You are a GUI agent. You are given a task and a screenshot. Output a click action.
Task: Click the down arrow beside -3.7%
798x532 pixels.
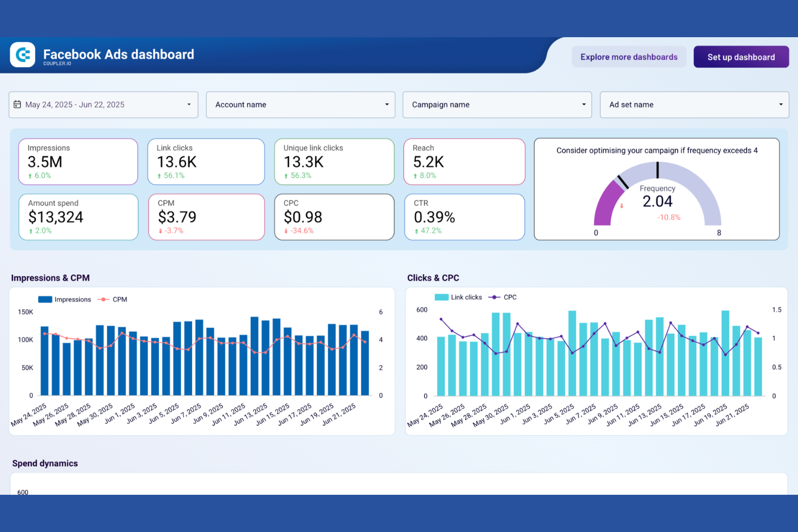coord(160,231)
